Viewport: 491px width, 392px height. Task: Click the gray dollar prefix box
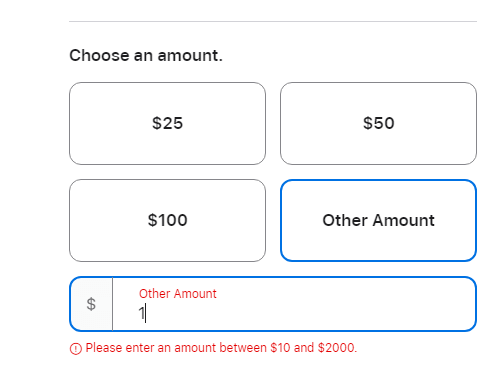click(x=91, y=304)
